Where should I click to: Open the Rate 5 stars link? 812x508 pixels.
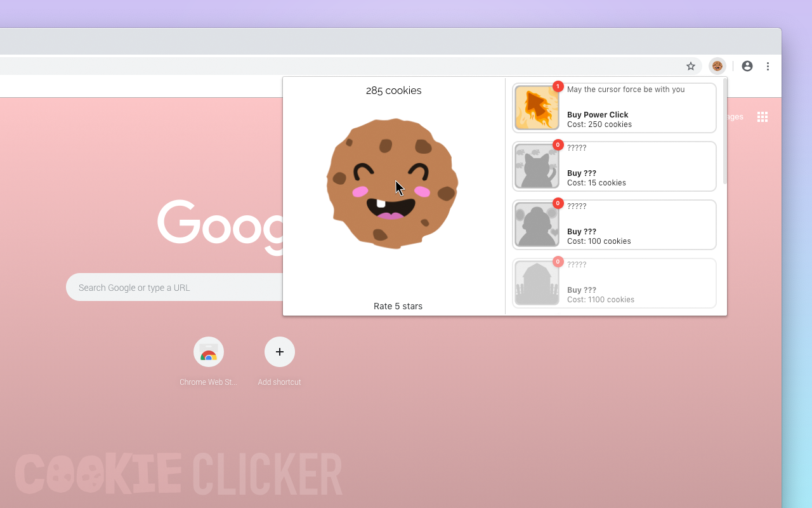click(398, 306)
